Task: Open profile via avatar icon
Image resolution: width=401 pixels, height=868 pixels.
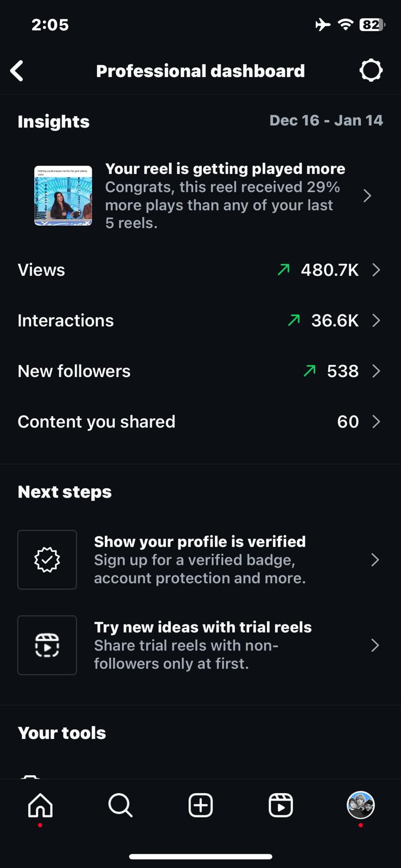Action: pos(361,805)
